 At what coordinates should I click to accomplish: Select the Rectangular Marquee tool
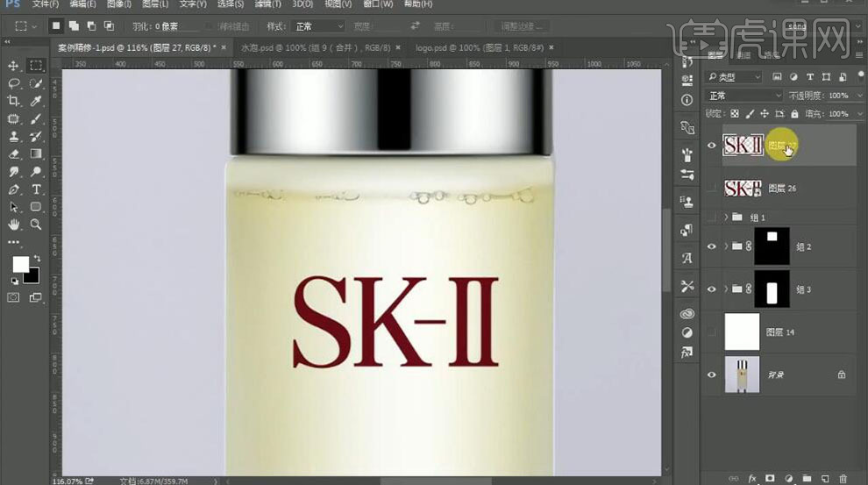(x=36, y=66)
